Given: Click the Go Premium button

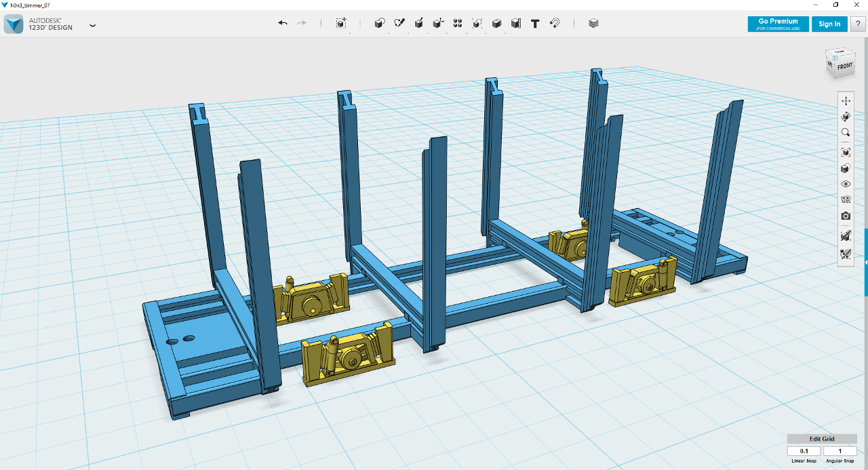Looking at the screenshot, I should pos(778,24).
